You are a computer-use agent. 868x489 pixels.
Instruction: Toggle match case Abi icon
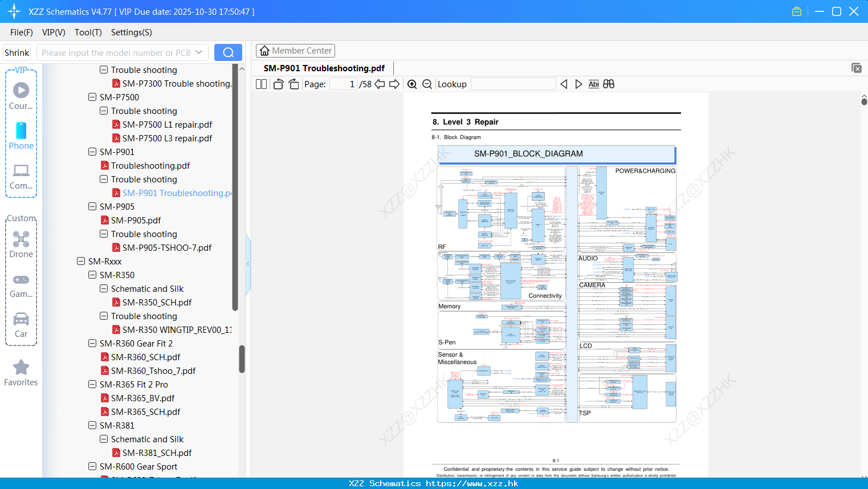coord(593,84)
